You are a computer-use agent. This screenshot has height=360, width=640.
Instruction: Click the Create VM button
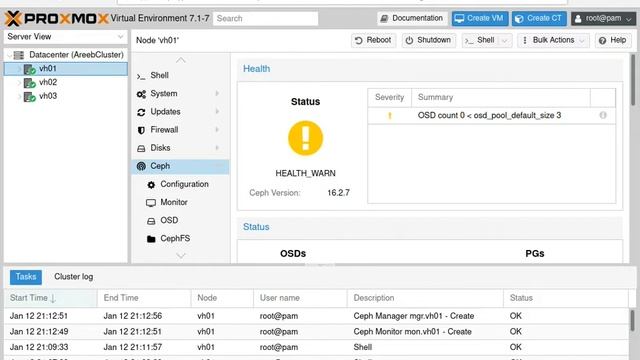tap(480, 18)
